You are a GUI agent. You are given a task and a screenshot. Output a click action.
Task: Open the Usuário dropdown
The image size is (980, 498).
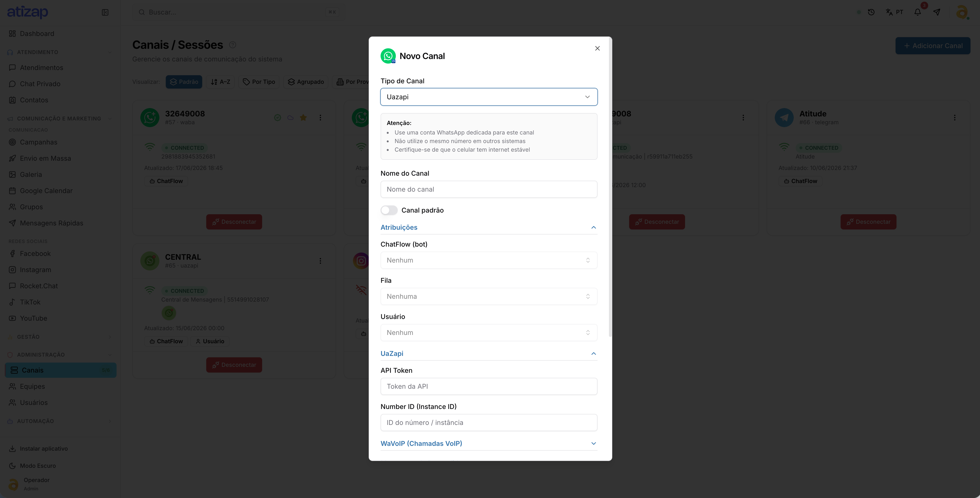pos(489,332)
